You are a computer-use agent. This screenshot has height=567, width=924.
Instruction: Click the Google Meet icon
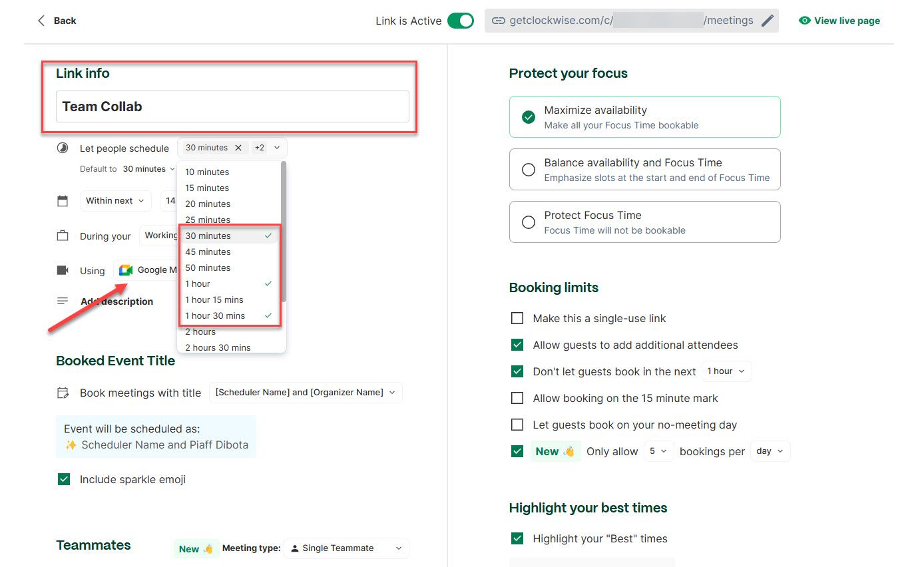click(124, 270)
